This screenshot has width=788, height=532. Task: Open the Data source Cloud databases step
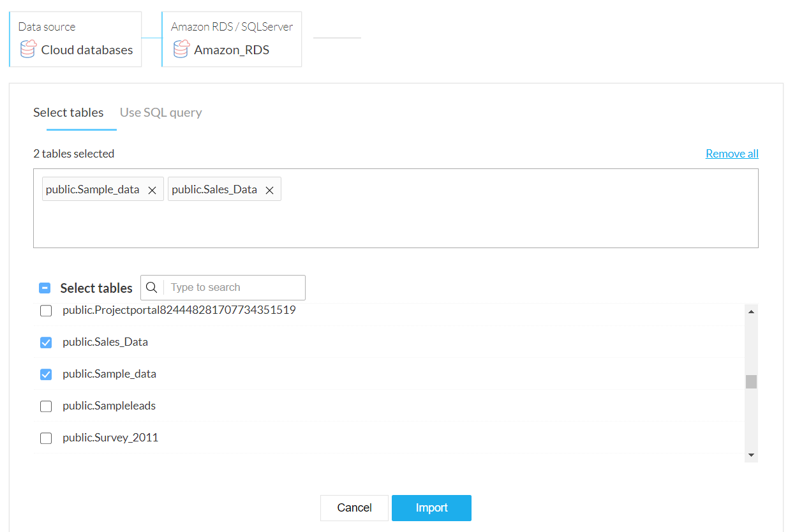click(75, 39)
